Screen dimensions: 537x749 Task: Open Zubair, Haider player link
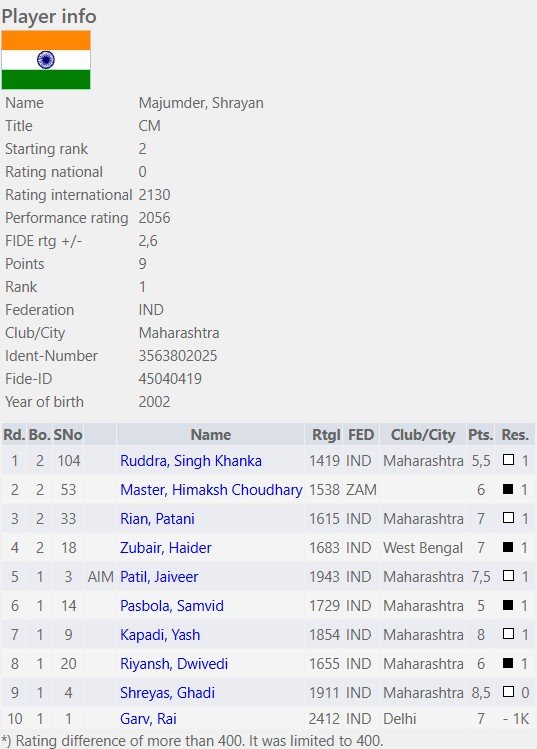166,548
